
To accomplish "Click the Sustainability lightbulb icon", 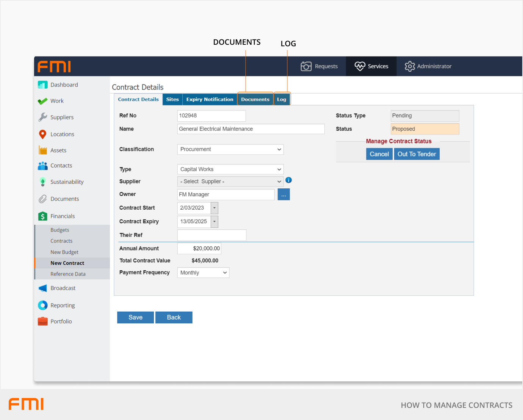I will coord(42,182).
